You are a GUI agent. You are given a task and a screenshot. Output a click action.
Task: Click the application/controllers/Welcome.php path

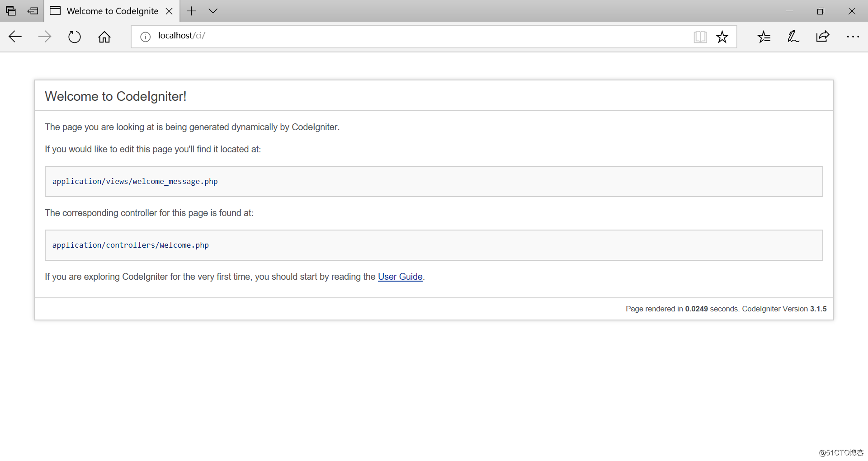tap(130, 245)
